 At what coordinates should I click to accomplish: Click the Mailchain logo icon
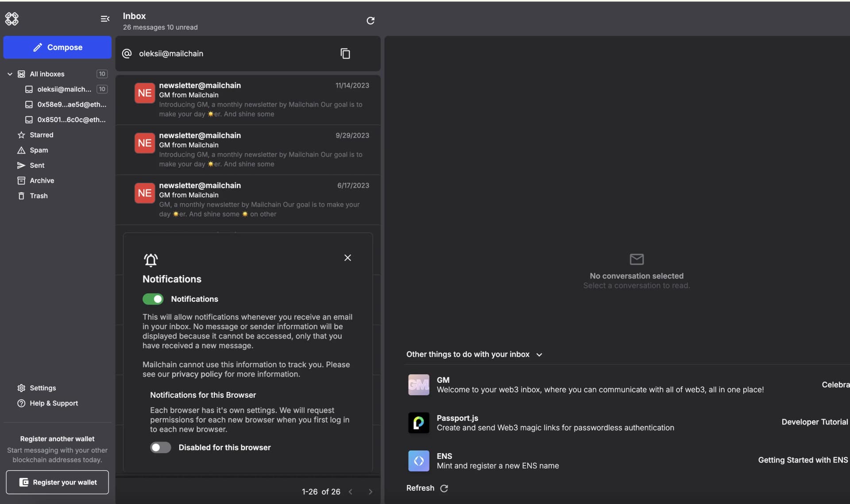(12, 19)
